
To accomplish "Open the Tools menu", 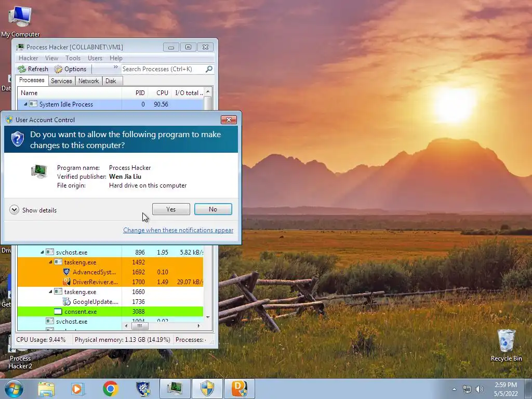I will point(73,58).
